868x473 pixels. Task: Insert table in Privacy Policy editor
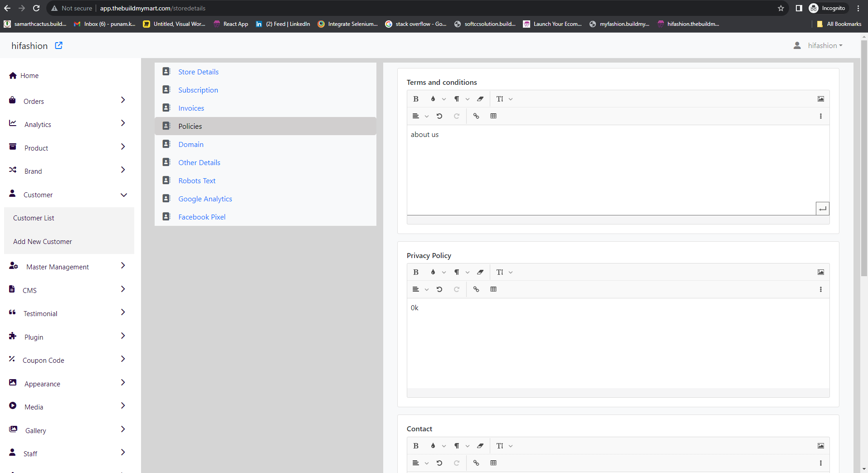tap(493, 289)
